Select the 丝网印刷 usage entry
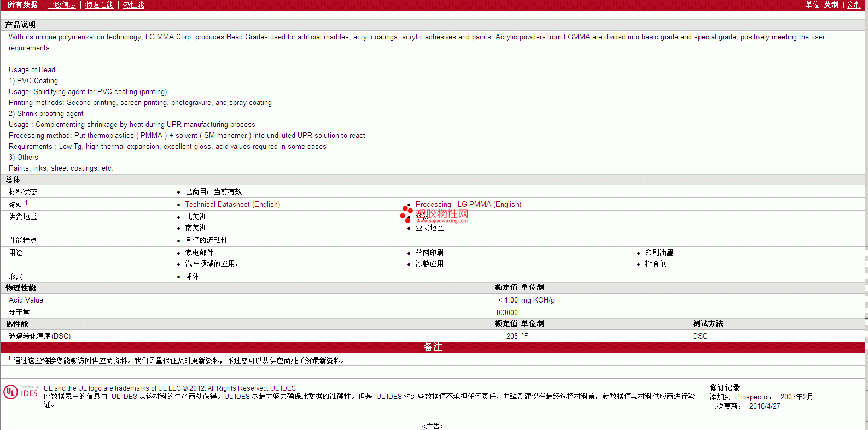The height and width of the screenshot is (430, 868). click(429, 253)
